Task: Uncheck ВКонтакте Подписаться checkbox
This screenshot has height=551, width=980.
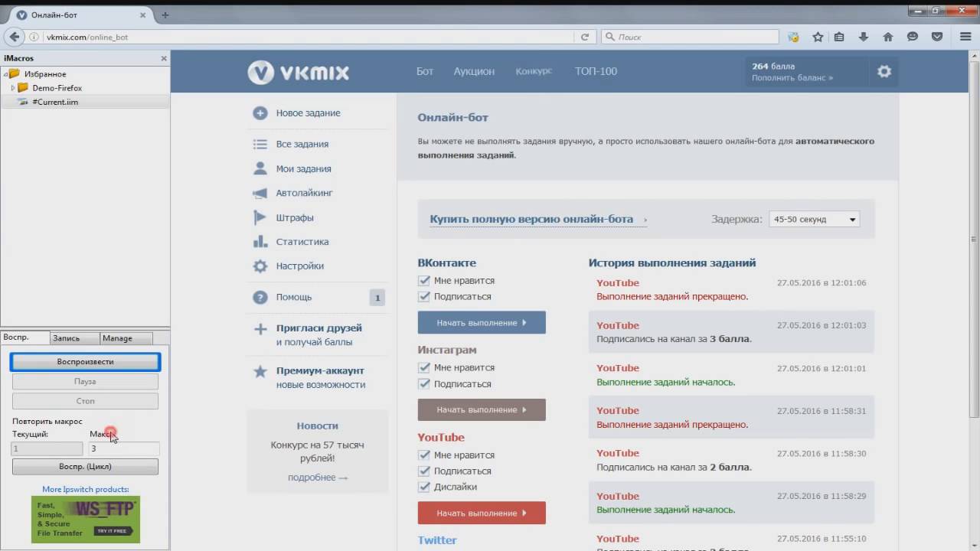Action: (x=423, y=296)
